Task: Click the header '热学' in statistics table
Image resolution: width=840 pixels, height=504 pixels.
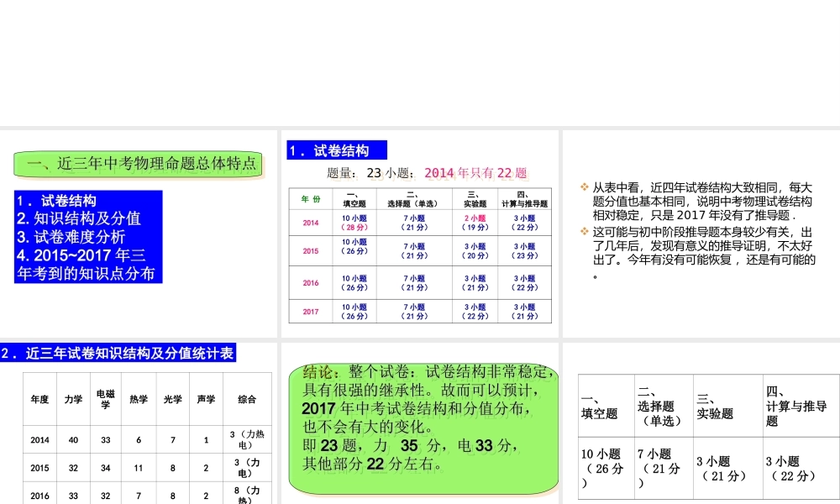Action: point(139,400)
